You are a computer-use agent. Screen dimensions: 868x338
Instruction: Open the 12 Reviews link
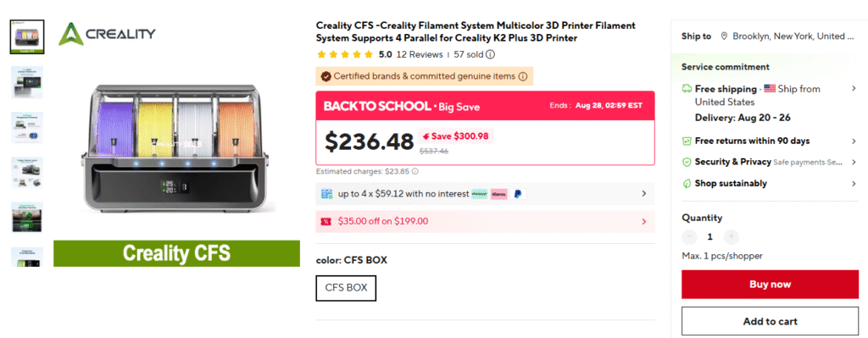[420, 55]
